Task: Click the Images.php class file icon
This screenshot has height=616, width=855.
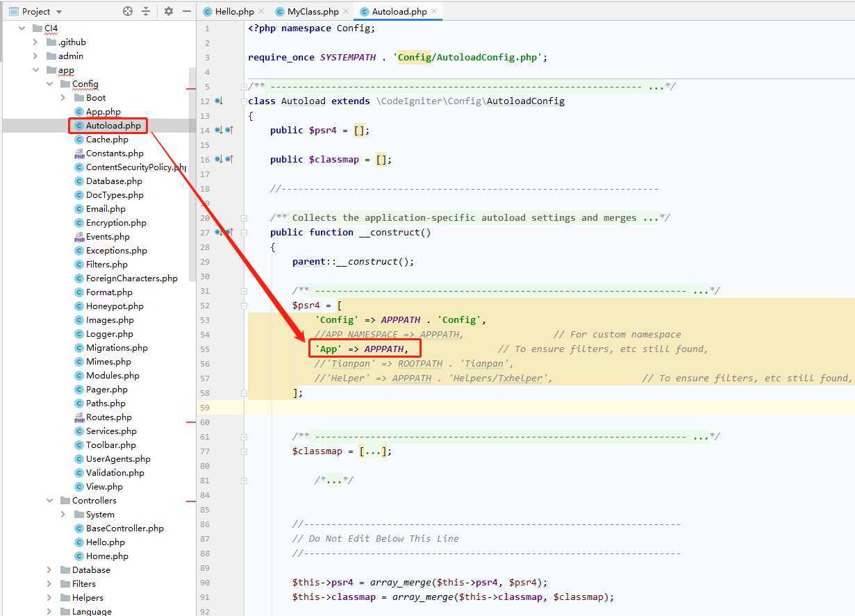Action: click(79, 320)
